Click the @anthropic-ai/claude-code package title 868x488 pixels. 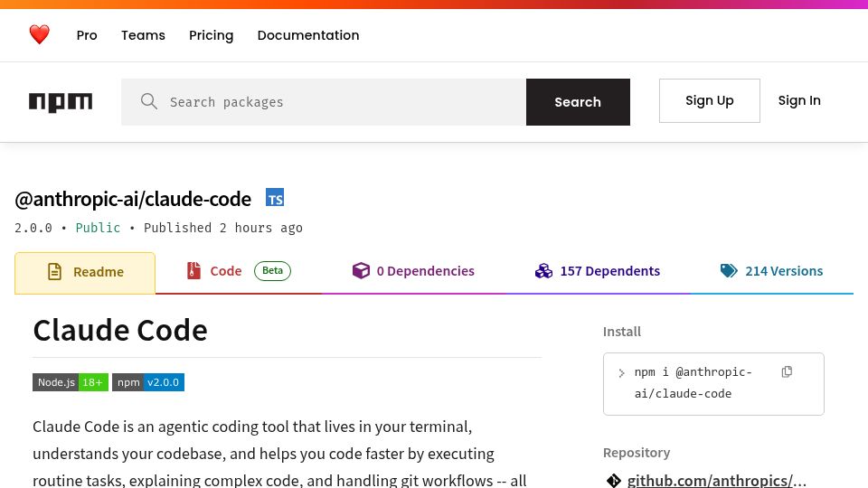[x=133, y=199]
